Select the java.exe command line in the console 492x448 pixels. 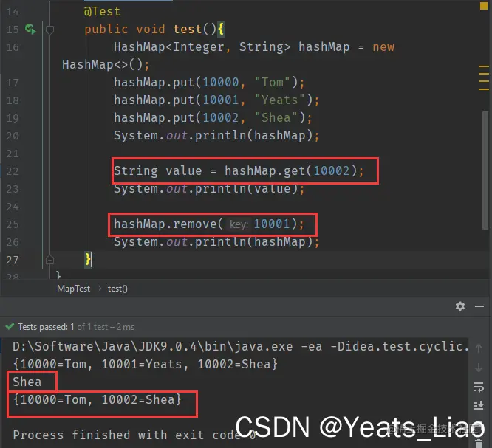tap(240, 346)
